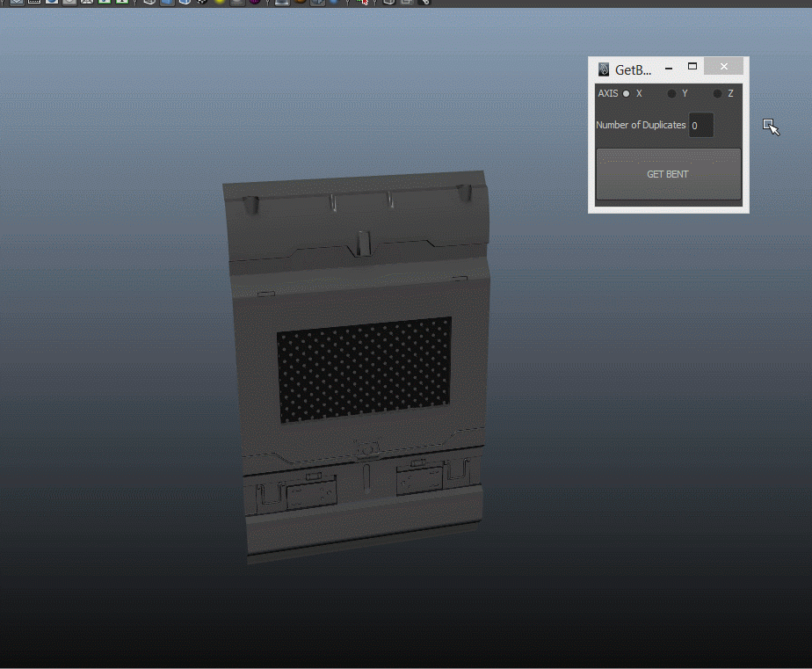
Task: Select the Y axis radio button
Action: pos(671,94)
